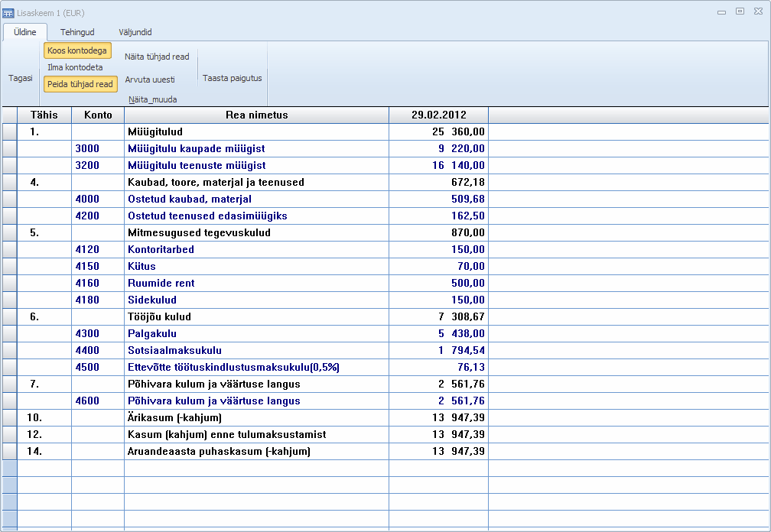
Task: Select Kaubad, toore, materjal ja teenused row
Action: click(x=257, y=182)
